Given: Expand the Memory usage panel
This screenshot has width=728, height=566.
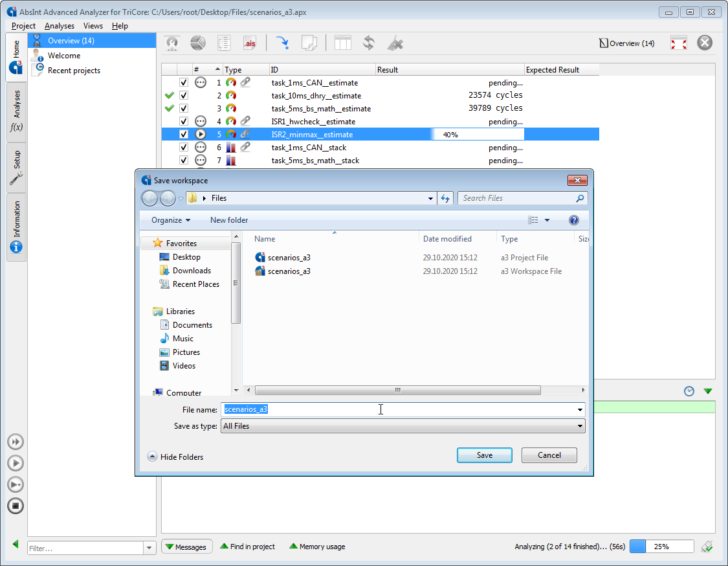Looking at the screenshot, I should coord(317,547).
